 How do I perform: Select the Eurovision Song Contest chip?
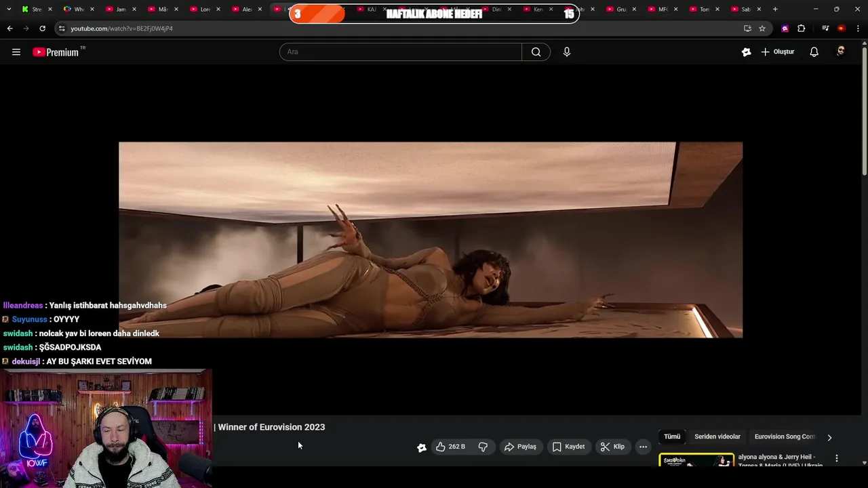click(785, 436)
